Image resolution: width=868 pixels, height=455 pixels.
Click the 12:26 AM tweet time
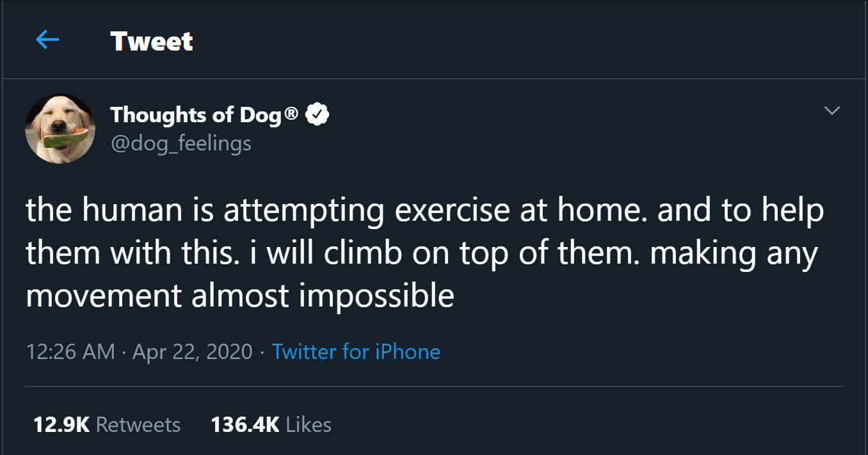pyautogui.click(x=70, y=351)
